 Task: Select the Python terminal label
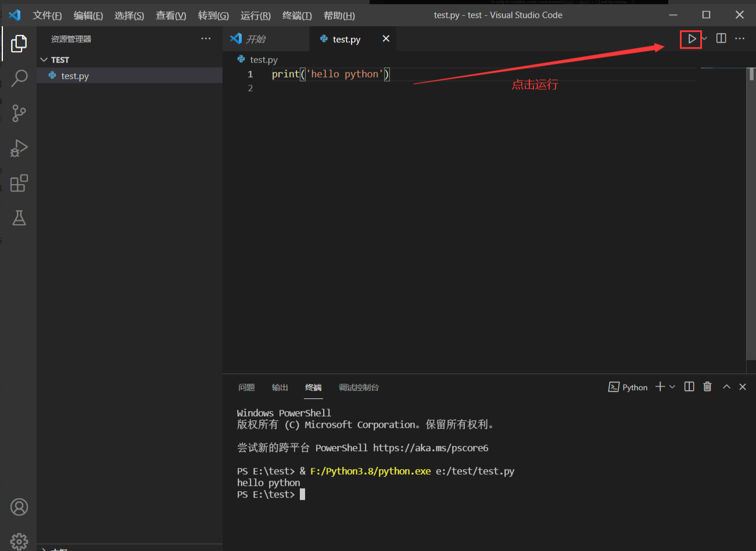[x=628, y=387]
